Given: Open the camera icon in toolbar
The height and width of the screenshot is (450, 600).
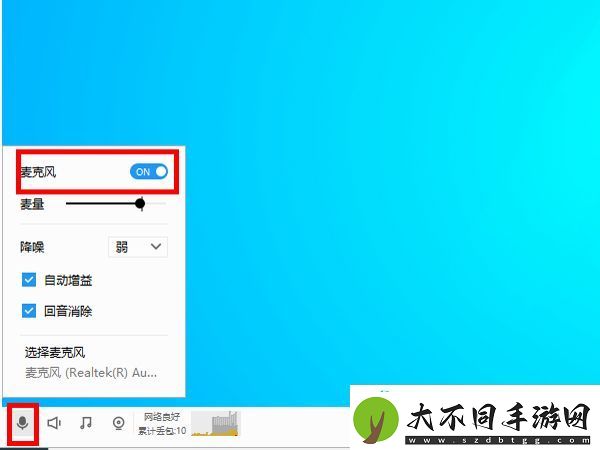Looking at the screenshot, I should (119, 423).
